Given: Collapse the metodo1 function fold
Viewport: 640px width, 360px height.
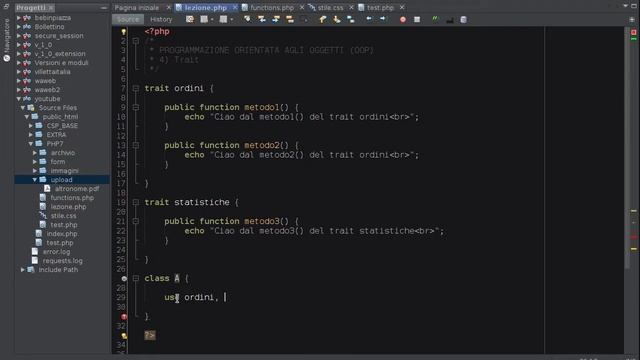Looking at the screenshot, I should click(136, 107).
